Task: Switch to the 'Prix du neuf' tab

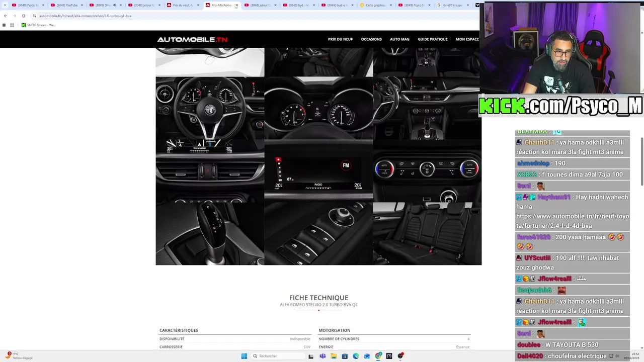Action: 182,5
